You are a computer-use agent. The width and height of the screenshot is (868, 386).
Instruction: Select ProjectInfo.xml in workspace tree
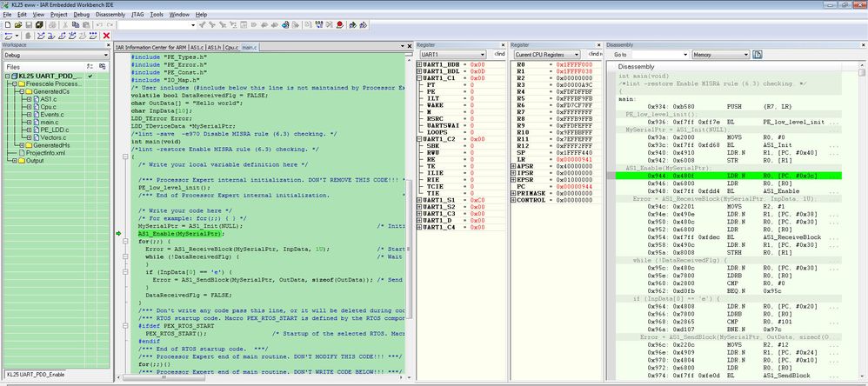pyautogui.click(x=44, y=153)
